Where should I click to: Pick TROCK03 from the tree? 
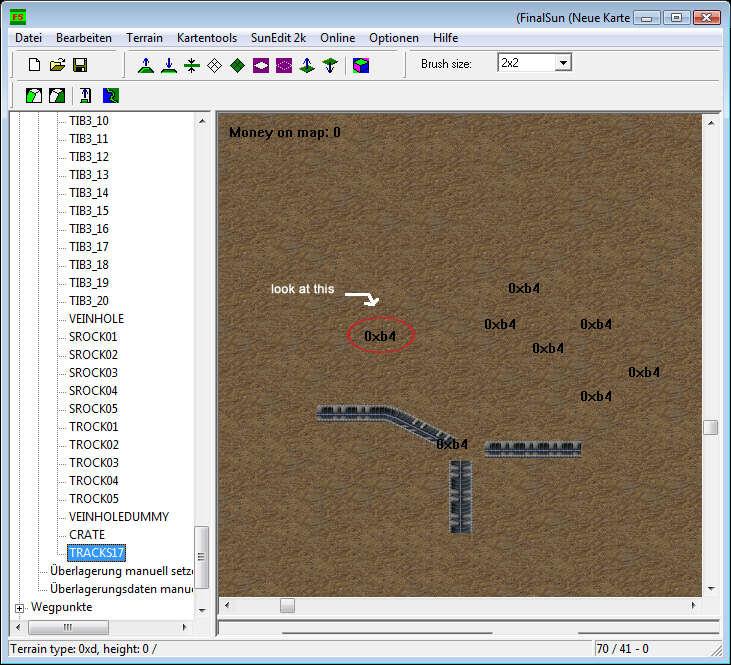94,463
